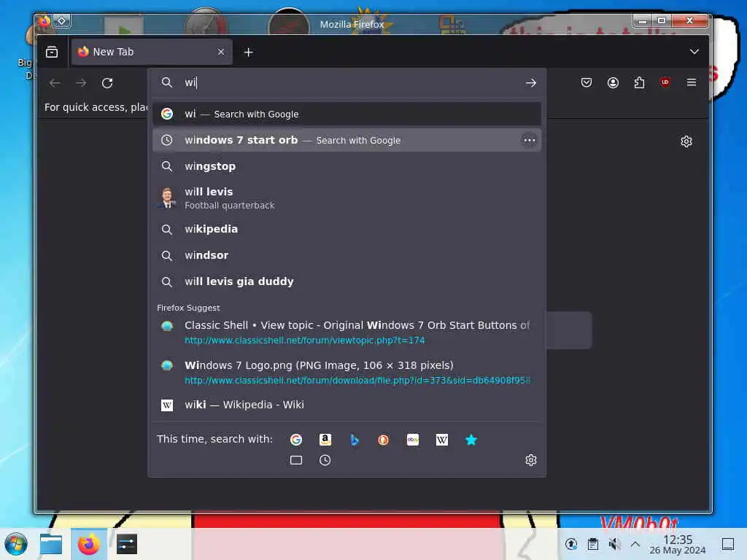Click Firefox icon in taskbar
The height and width of the screenshot is (560, 747).
pyautogui.click(x=88, y=544)
